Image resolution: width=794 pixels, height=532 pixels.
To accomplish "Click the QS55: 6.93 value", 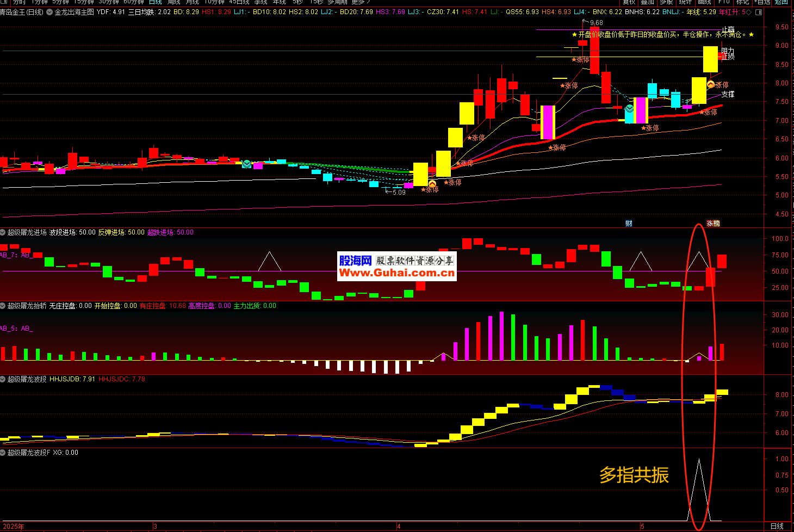I will tap(522, 12).
